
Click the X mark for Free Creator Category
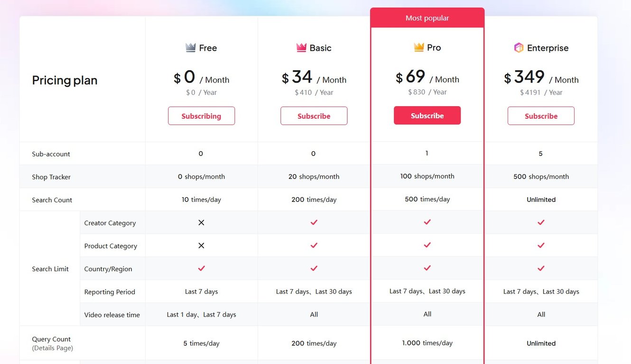(x=201, y=222)
